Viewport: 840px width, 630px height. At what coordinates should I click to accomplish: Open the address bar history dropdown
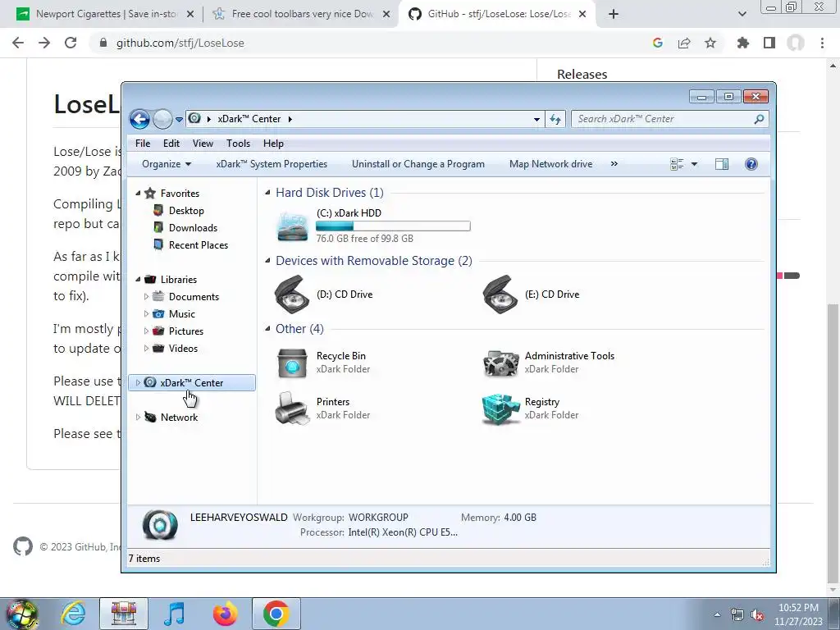(536, 120)
